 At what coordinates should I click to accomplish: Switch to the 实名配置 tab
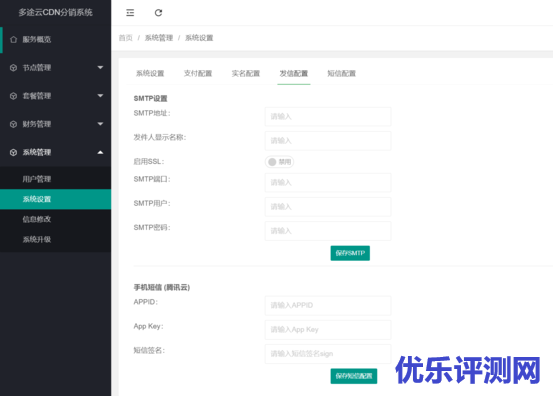[246, 73]
